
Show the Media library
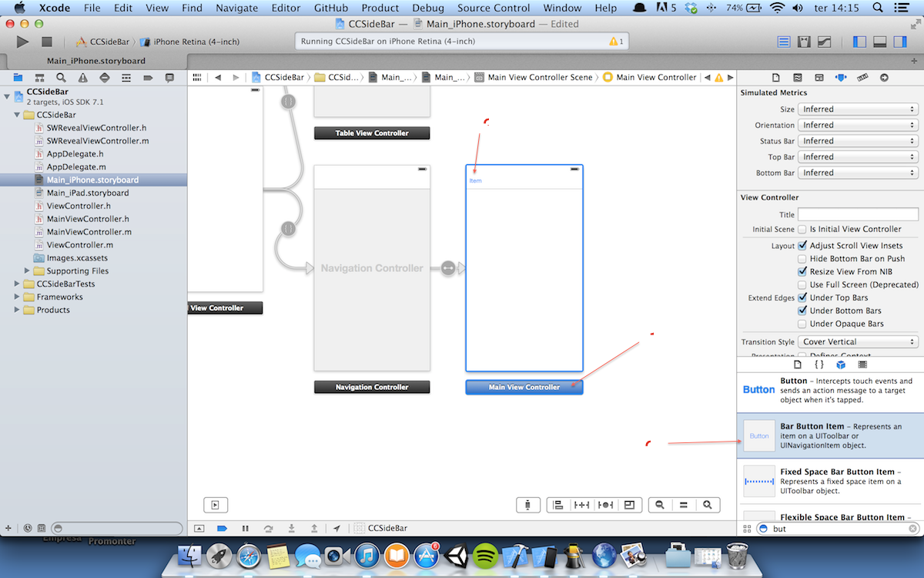click(862, 365)
